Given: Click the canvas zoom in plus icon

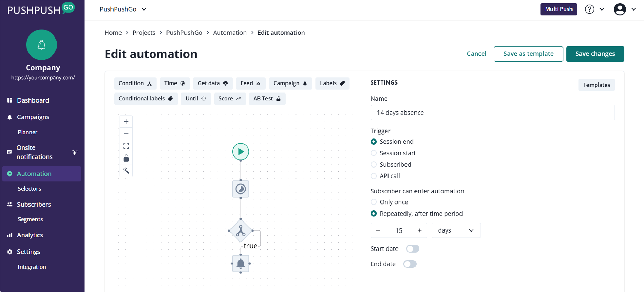Looking at the screenshot, I should pos(126,121).
